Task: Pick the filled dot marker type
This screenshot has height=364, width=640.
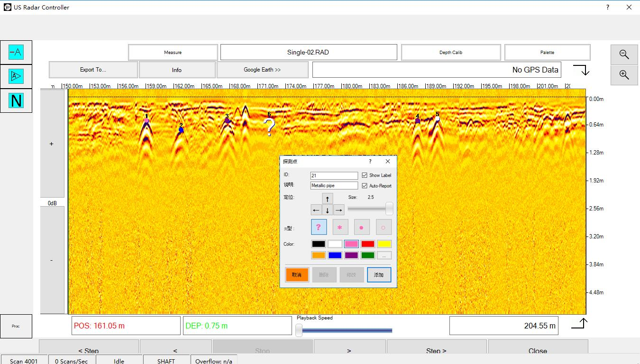Action: point(362,227)
